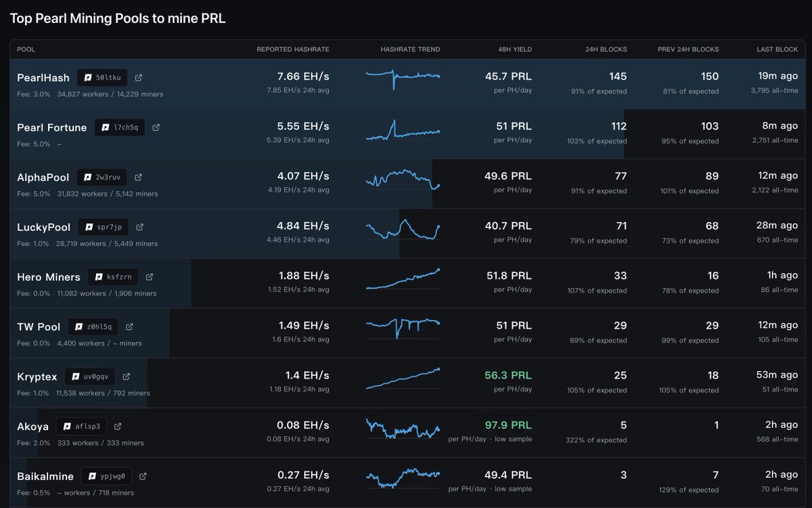Open LuckyPool external link icon
Image resolution: width=812 pixels, height=508 pixels.
(140, 227)
